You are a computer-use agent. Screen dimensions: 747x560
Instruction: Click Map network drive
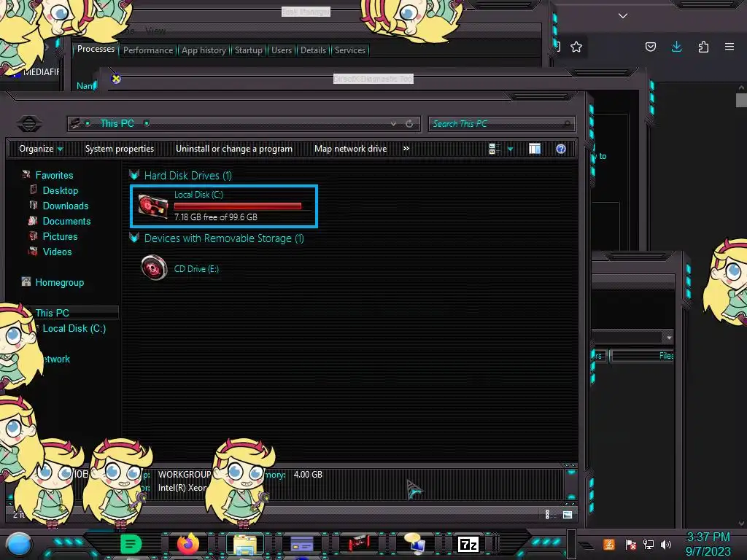pos(351,149)
